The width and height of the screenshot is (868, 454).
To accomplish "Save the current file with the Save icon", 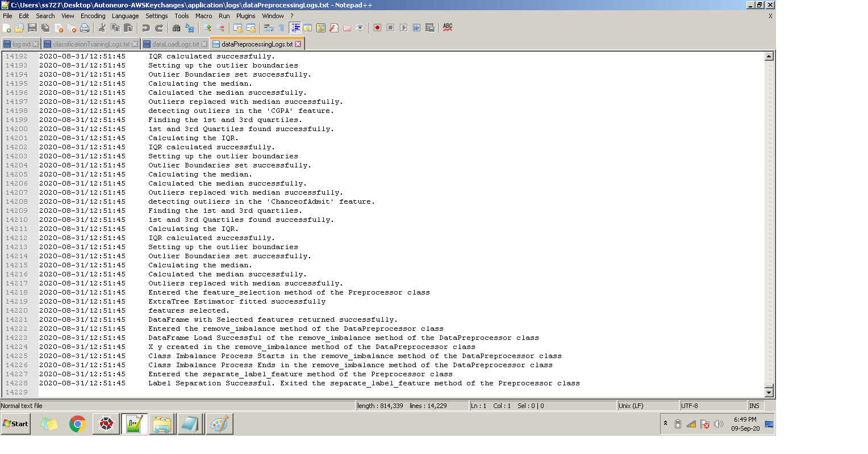I will [x=32, y=28].
